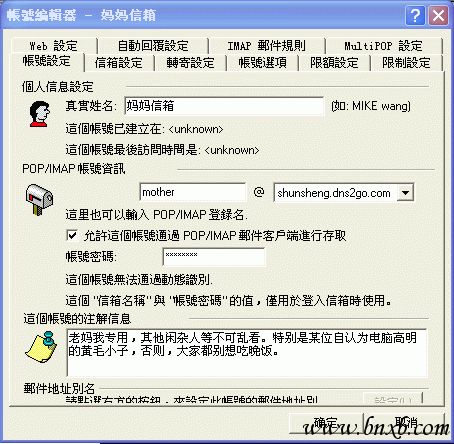Click the pinned sticky note icon
This screenshot has height=444, width=454.
click(x=41, y=347)
